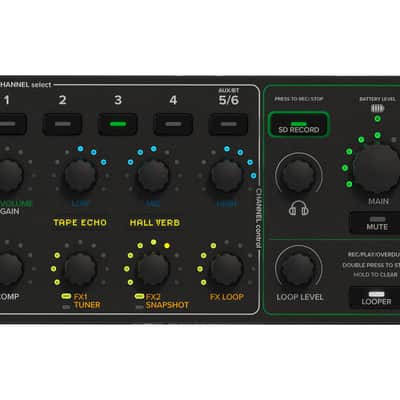Click the PRESS TO REC/STOP text
The height and width of the screenshot is (400, 400).
coord(299,99)
